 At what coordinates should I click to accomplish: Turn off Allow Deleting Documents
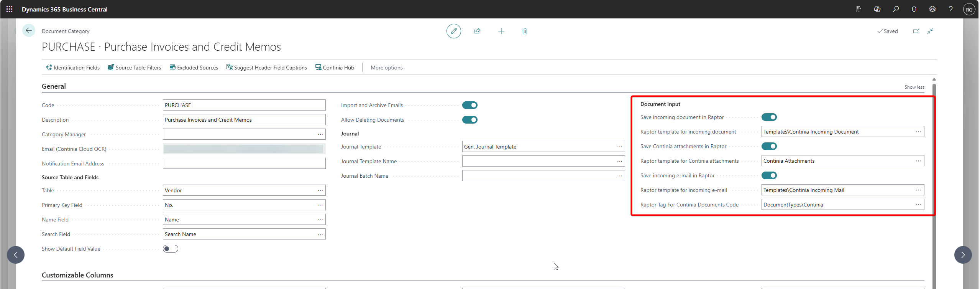(469, 120)
